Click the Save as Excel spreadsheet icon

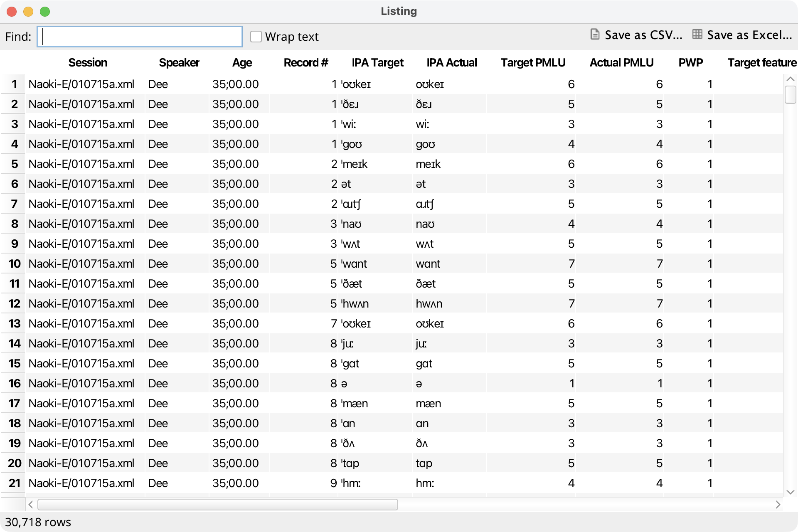[x=697, y=34]
